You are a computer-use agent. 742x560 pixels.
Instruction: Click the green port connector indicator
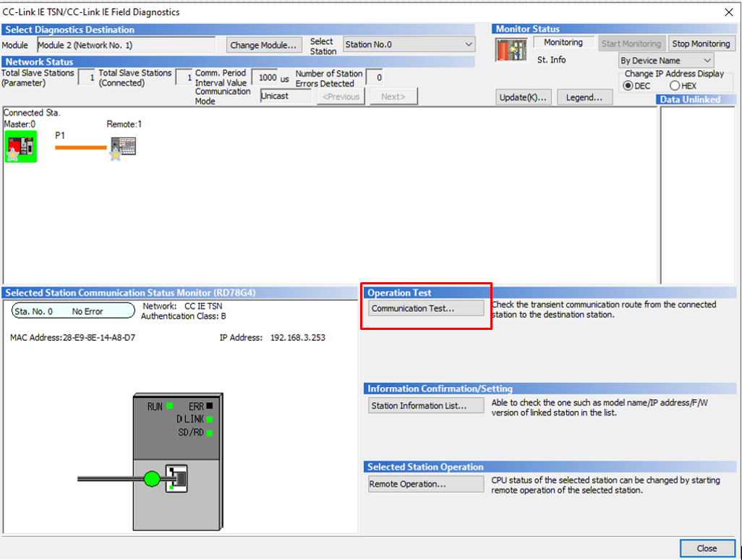pyautogui.click(x=152, y=478)
